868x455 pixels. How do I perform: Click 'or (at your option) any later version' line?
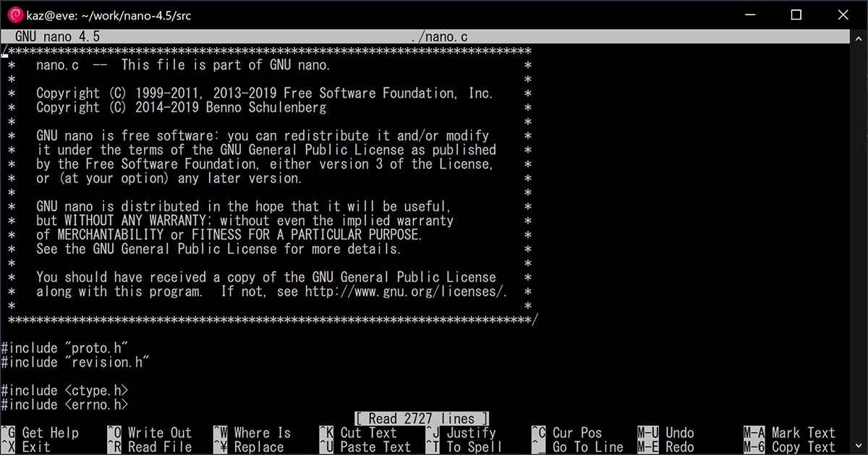169,178
